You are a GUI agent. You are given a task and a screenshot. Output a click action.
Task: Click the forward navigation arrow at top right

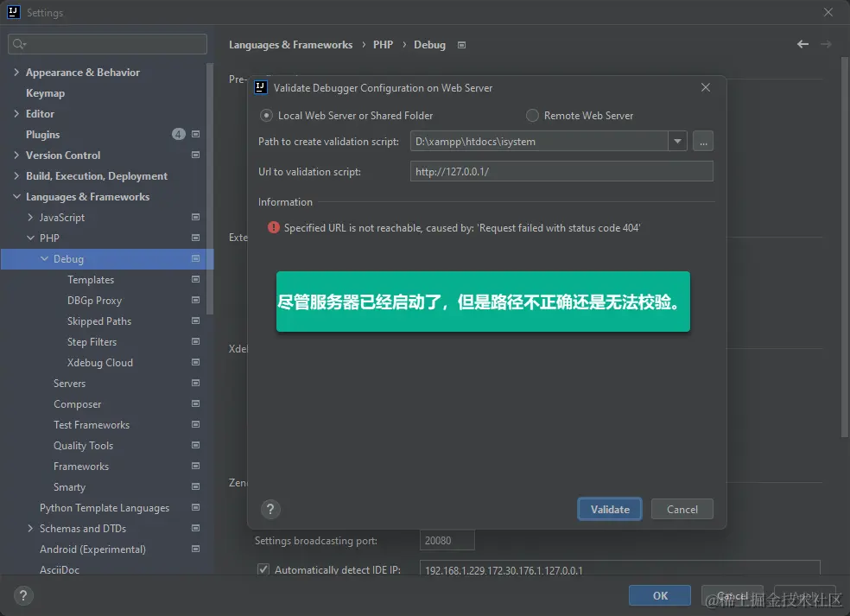(x=826, y=44)
